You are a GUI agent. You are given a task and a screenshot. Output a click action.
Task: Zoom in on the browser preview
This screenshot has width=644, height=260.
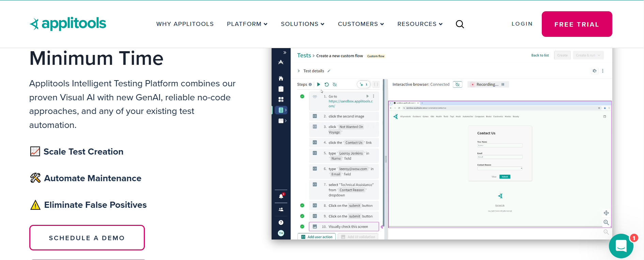pyautogui.click(x=606, y=222)
